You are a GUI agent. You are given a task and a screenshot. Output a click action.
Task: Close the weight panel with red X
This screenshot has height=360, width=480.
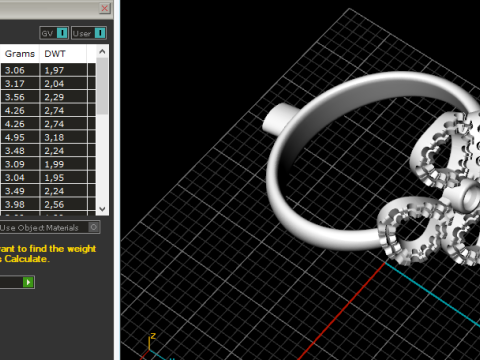click(105, 8)
